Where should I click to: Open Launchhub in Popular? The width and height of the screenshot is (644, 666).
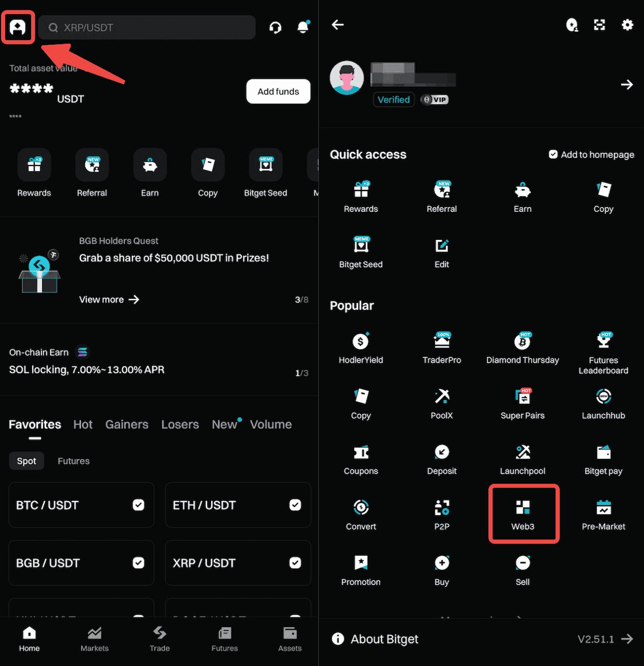[603, 404]
